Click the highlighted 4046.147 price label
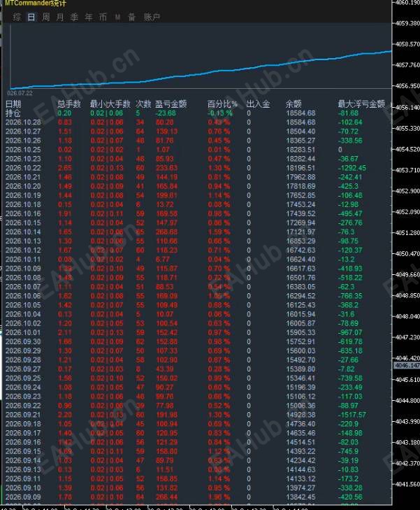This screenshot has height=510, width=420. click(407, 366)
